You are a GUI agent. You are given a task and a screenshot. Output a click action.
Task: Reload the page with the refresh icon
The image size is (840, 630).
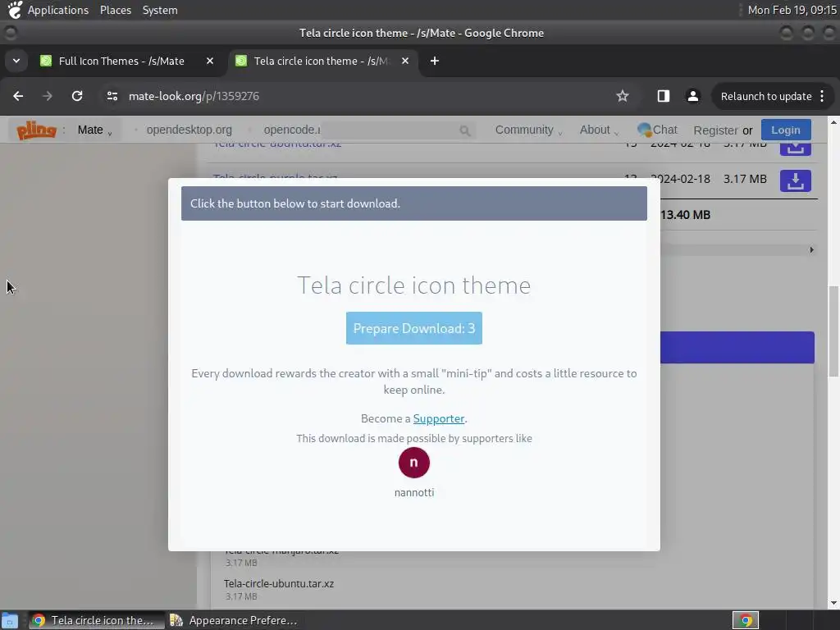click(x=77, y=96)
